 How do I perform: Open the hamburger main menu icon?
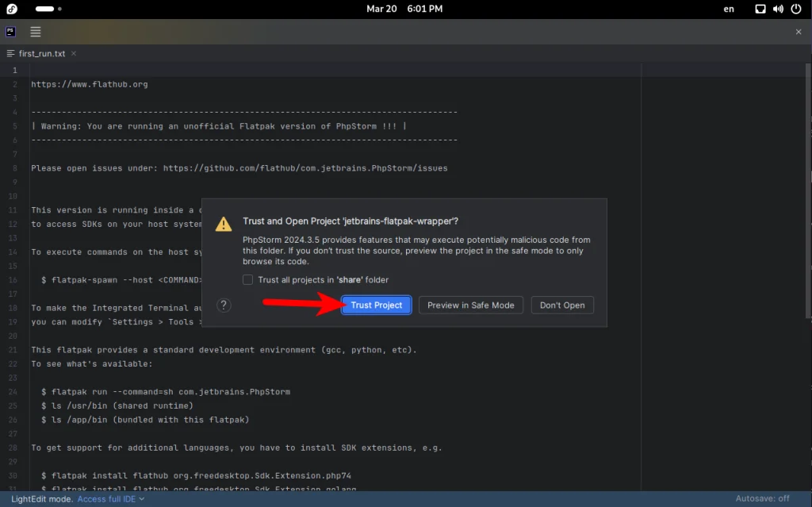tap(35, 32)
